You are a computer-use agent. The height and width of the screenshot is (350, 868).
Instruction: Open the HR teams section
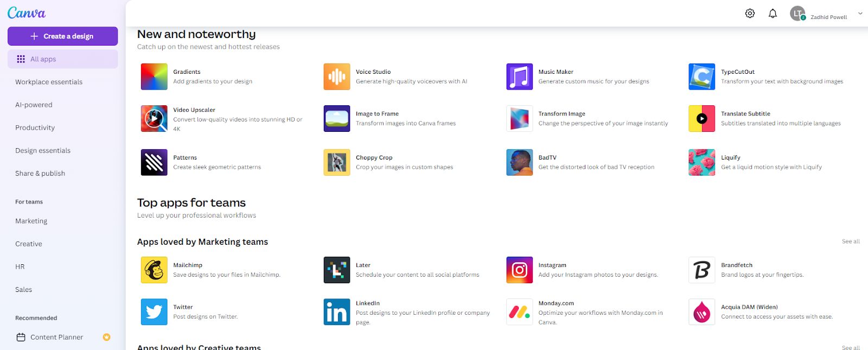[x=20, y=266]
